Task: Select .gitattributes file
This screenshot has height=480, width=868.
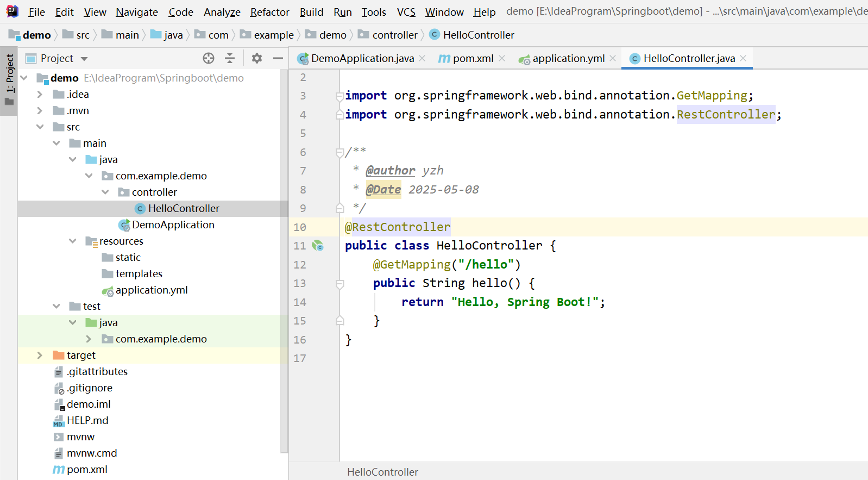Action: tap(97, 371)
